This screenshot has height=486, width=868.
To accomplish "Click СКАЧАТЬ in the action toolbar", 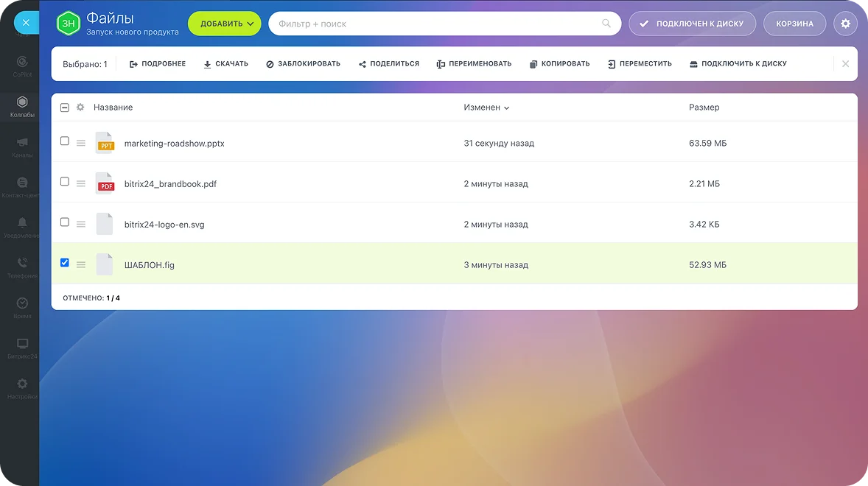I will point(225,64).
